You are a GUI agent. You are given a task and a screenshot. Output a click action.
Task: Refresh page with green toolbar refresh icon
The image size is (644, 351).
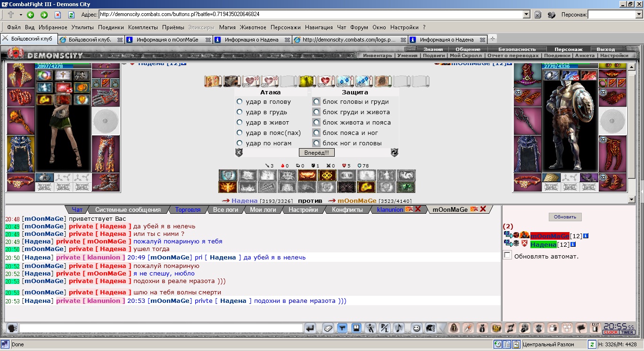click(71, 15)
